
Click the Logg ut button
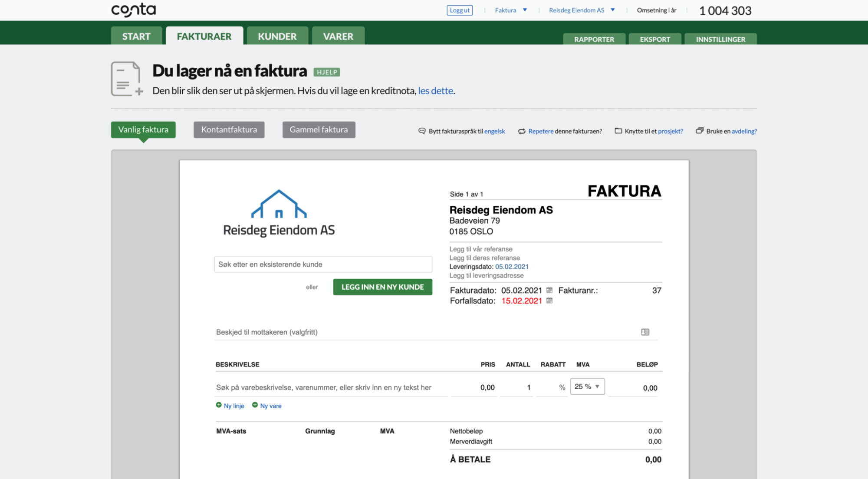pyautogui.click(x=460, y=10)
